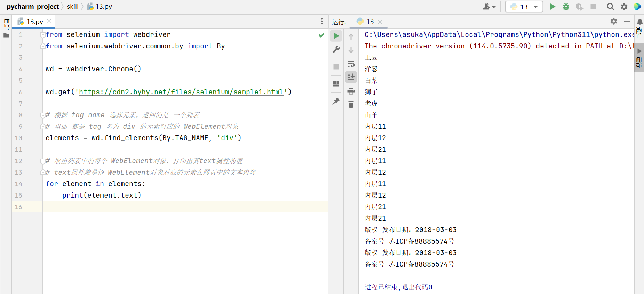Click the chromedriver version warning line

pyautogui.click(x=500, y=46)
